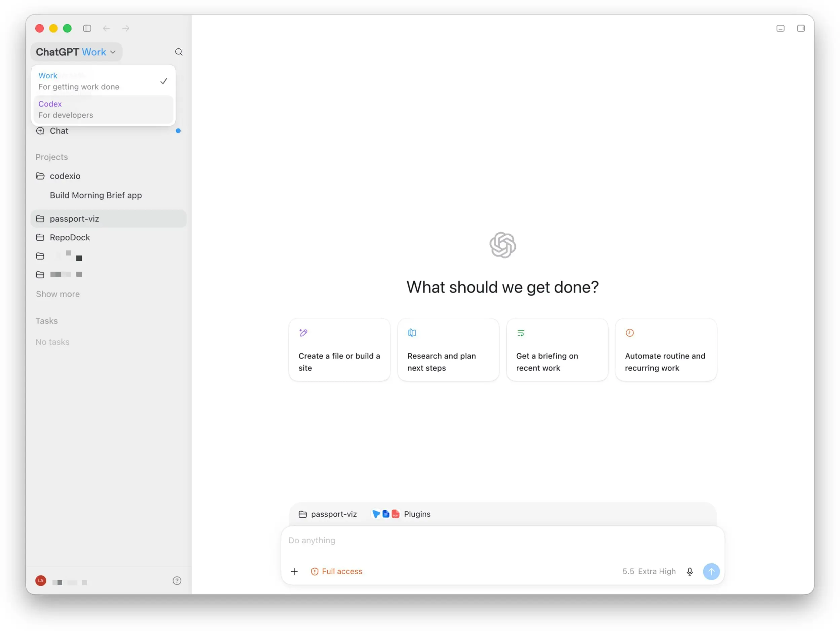The height and width of the screenshot is (631, 840).
Task: Open the Full access permissions menu
Action: pos(336,571)
